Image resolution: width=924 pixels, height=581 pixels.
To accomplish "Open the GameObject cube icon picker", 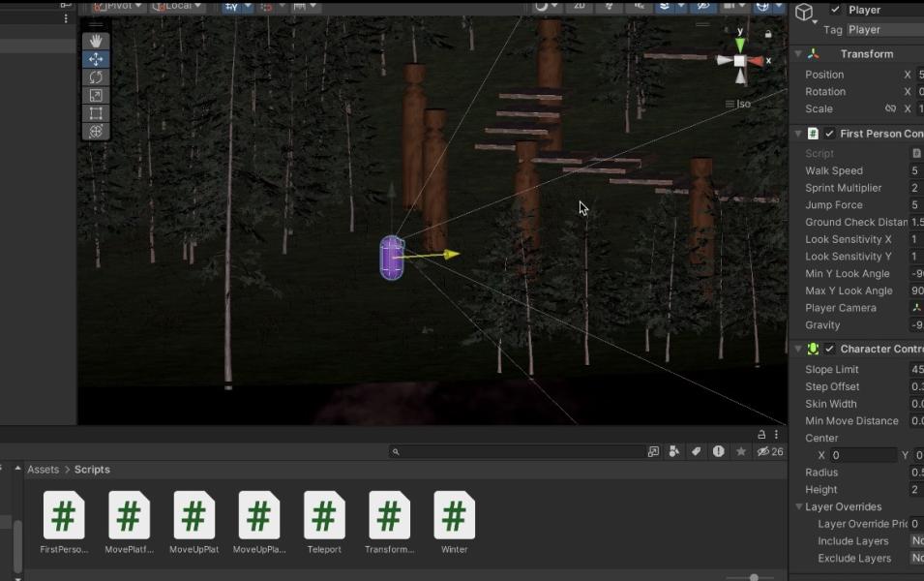I will (x=804, y=12).
